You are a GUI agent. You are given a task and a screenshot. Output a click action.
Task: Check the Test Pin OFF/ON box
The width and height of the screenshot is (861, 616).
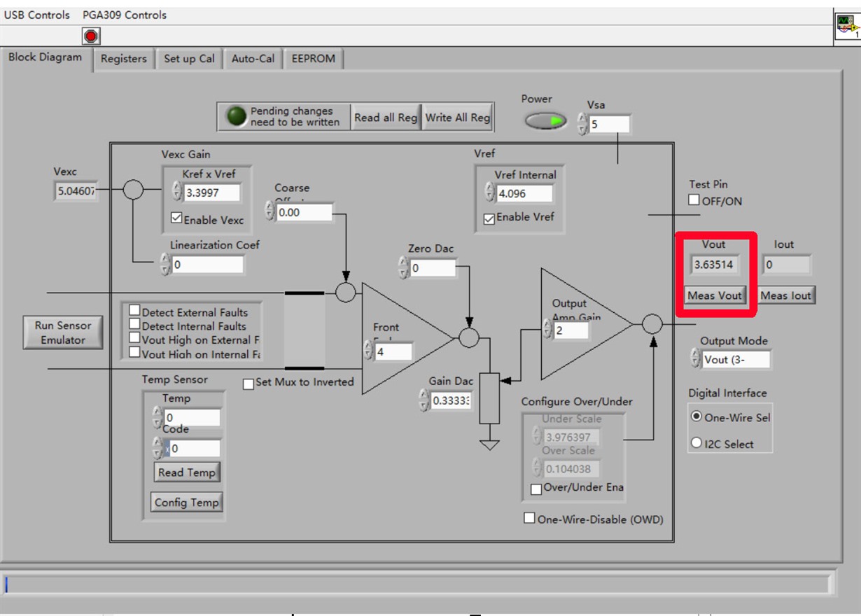point(694,200)
